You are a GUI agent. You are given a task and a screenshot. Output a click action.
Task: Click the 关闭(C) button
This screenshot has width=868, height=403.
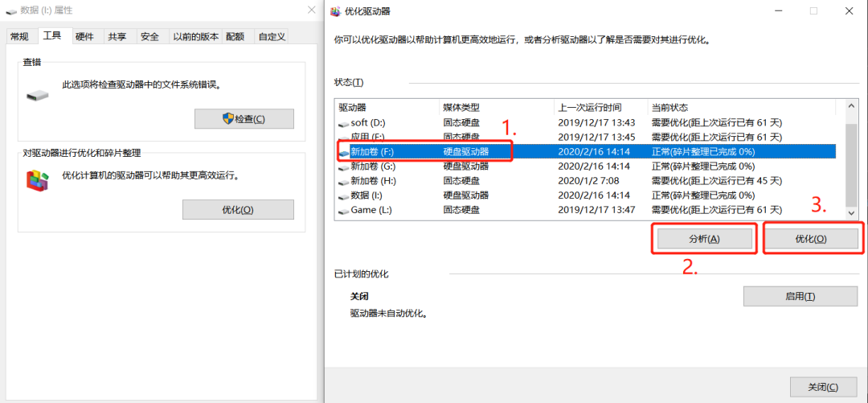[823, 386]
